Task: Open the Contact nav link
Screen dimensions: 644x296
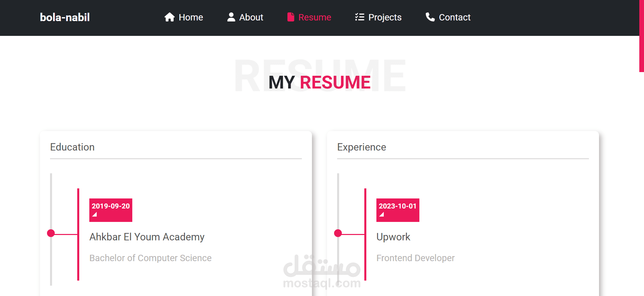Action: [455, 17]
